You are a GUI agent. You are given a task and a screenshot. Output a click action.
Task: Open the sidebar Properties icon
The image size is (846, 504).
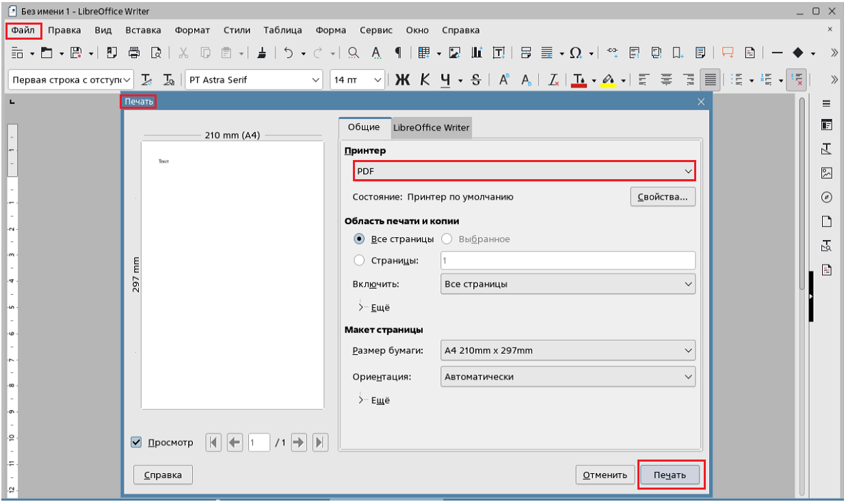(826, 125)
